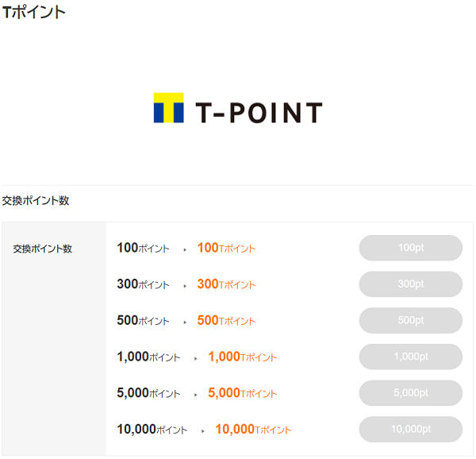Click the 1,000pt exchange button
This screenshot has height=459, width=476.
tap(410, 357)
